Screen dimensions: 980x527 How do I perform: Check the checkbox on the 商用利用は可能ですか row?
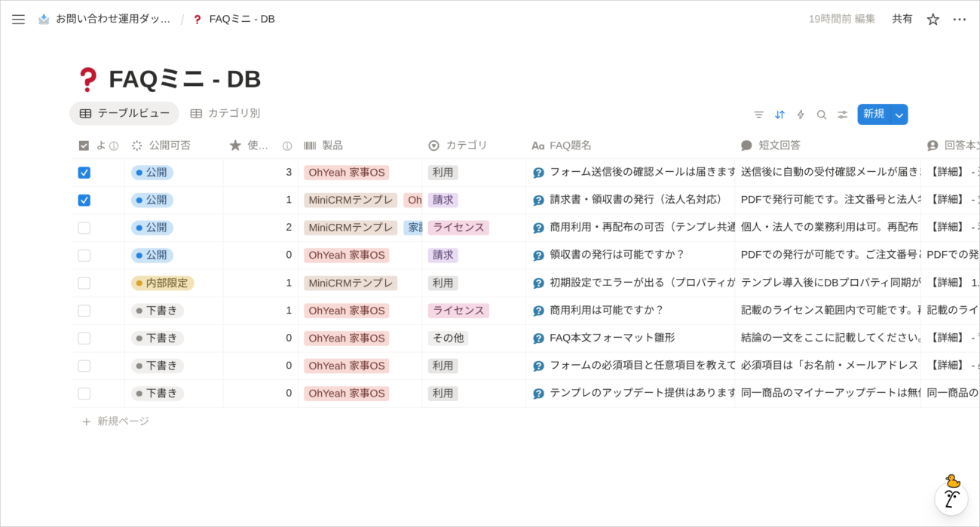[84, 310]
